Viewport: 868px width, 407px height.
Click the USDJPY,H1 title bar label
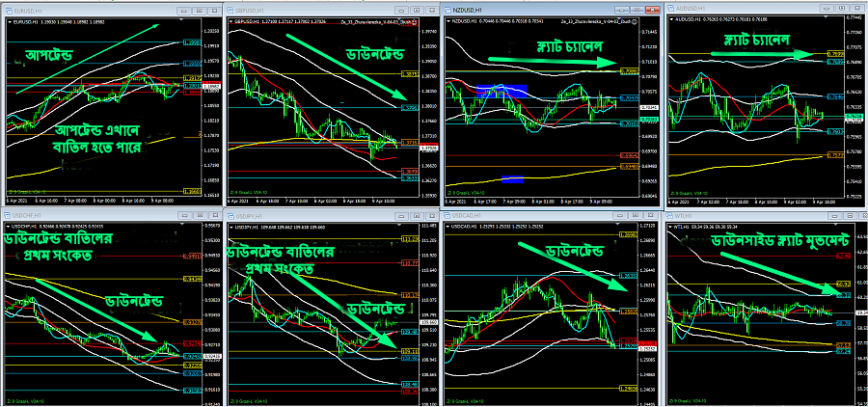(249, 216)
